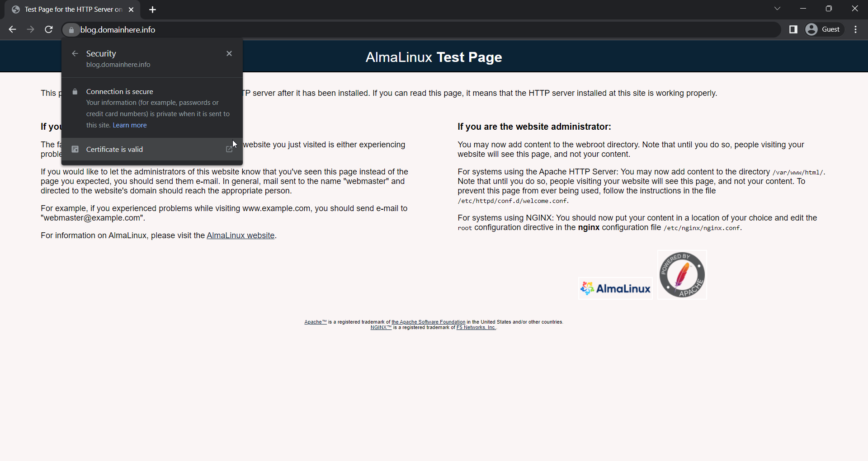Open Chrome's three-dot menu
Image resolution: width=868 pixels, height=461 pixels.
coord(856,29)
